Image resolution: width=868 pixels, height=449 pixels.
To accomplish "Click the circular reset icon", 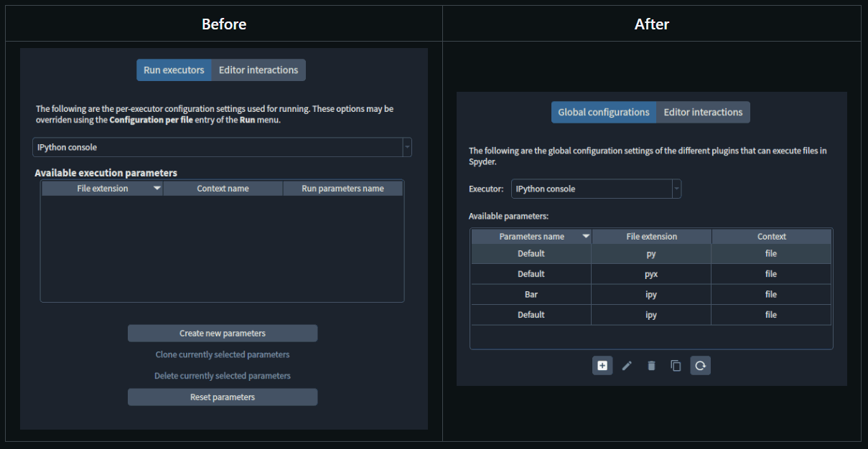I will [700, 365].
